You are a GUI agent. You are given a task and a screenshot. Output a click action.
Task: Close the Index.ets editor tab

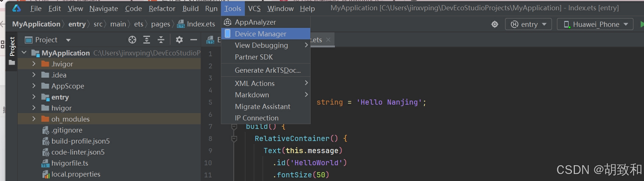(328, 40)
